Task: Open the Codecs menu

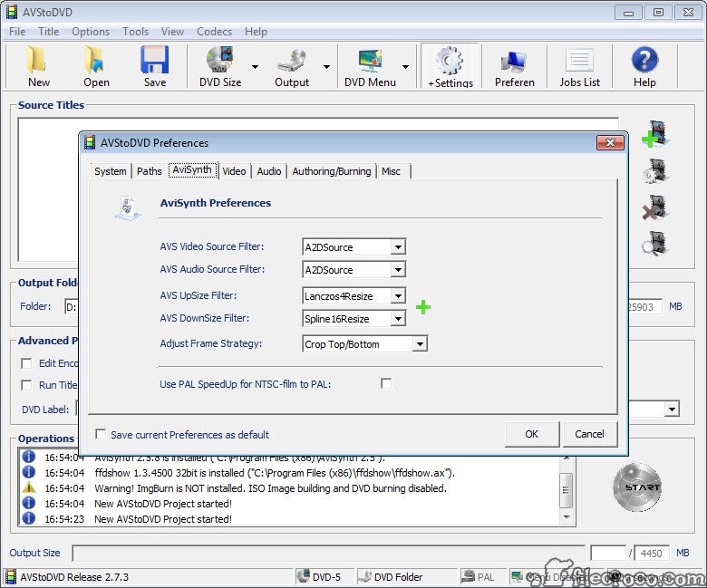Action: pyautogui.click(x=214, y=32)
